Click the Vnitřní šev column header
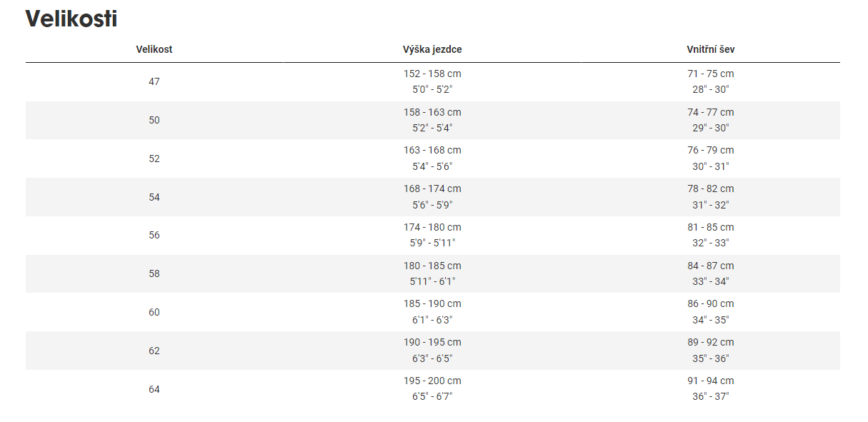The height and width of the screenshot is (422, 868). click(711, 49)
